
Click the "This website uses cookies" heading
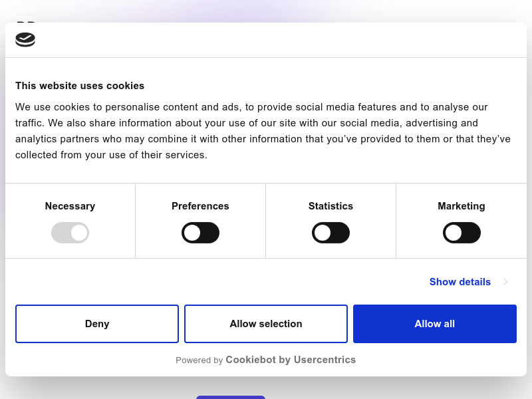[x=80, y=86]
